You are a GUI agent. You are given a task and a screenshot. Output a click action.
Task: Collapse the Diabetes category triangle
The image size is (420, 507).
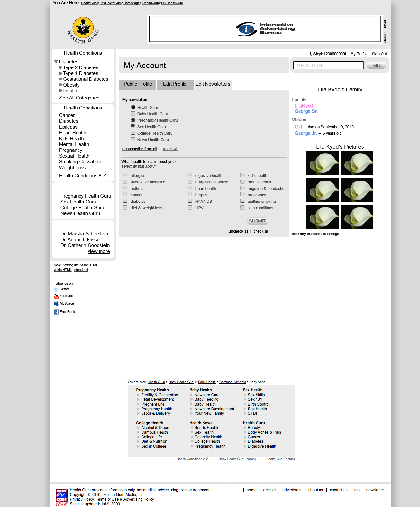(x=56, y=61)
